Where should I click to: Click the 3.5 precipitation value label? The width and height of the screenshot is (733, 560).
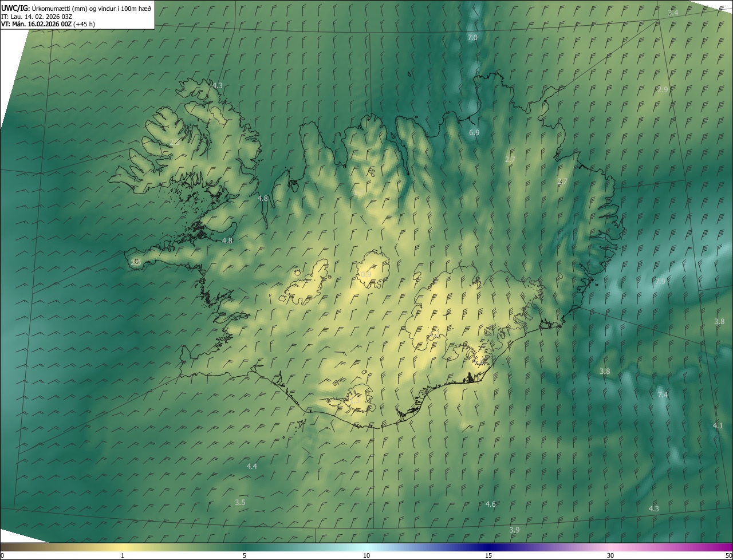(240, 502)
